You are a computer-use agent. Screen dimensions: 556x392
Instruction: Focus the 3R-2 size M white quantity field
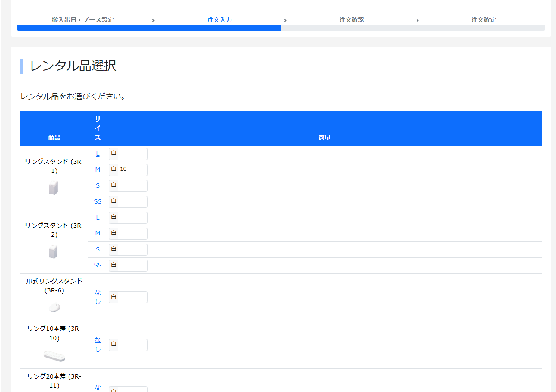point(133,234)
